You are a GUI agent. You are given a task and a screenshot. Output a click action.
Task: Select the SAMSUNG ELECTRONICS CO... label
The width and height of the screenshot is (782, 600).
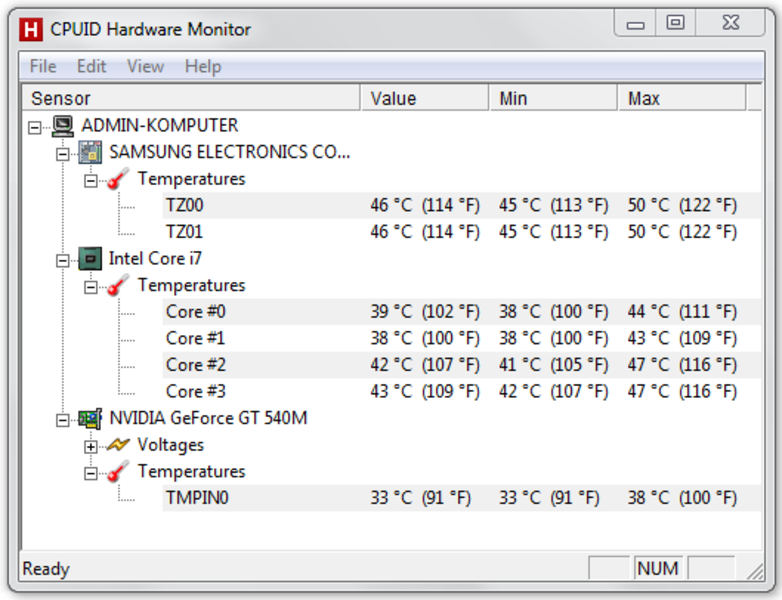point(229,152)
